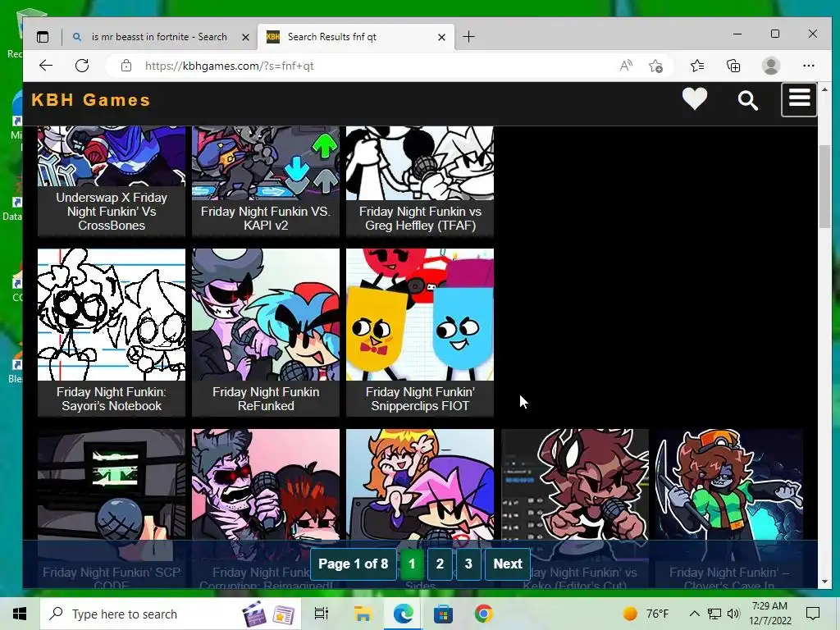Open the SCP CODE game thumbnail

112,485
